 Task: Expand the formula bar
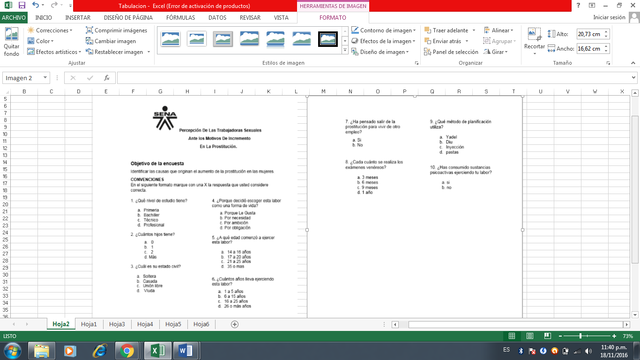pyautogui.click(x=633, y=78)
